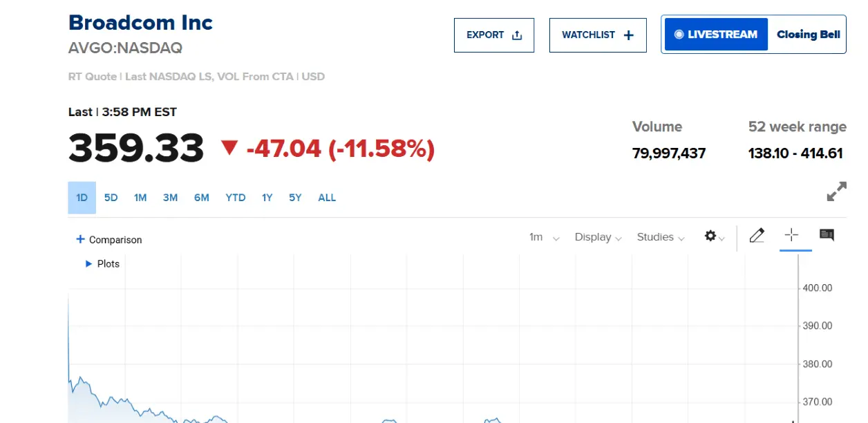Screen dimensions: 868x423
Task: Click the Export button
Action: coord(493,35)
